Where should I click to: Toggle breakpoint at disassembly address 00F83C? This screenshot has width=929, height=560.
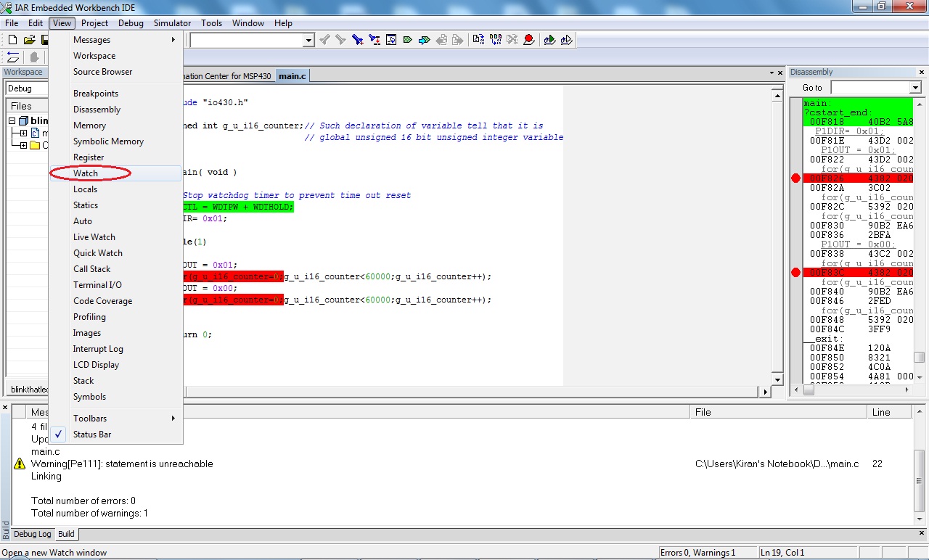pyautogui.click(x=795, y=273)
